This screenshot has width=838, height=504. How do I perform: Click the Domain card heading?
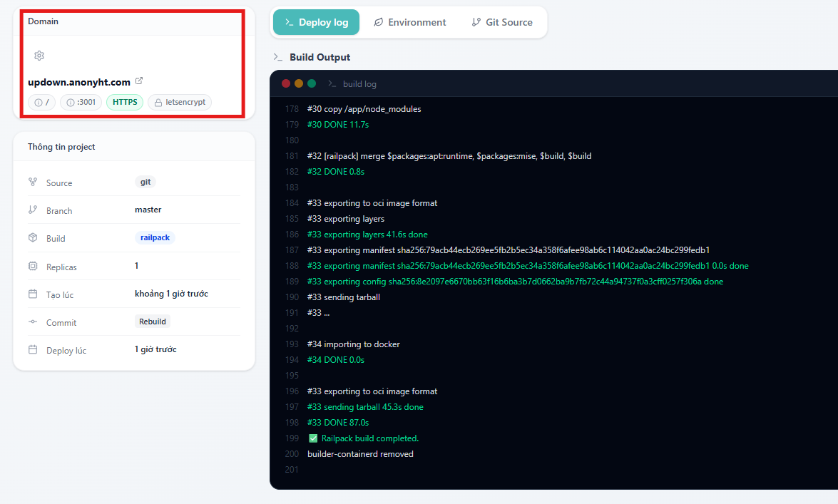point(44,21)
